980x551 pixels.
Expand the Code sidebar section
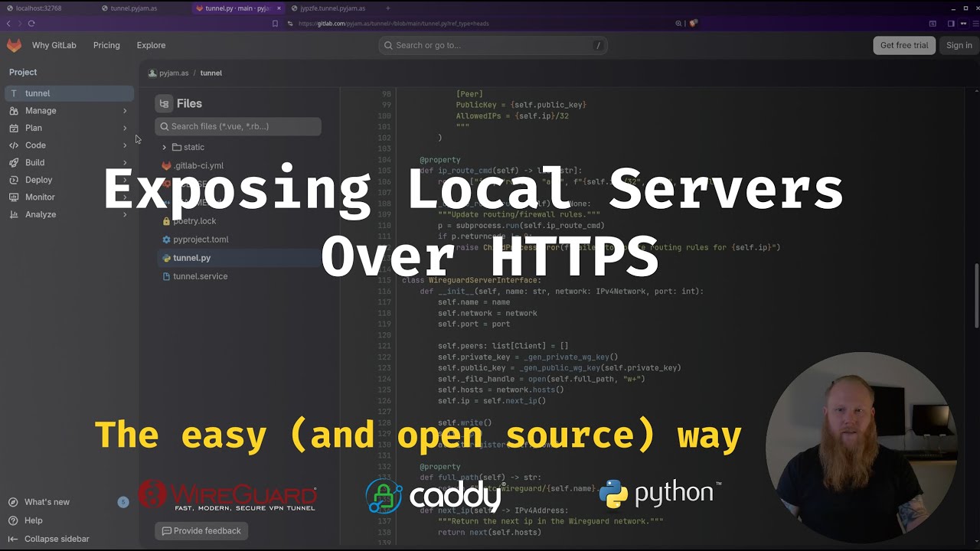(125, 145)
